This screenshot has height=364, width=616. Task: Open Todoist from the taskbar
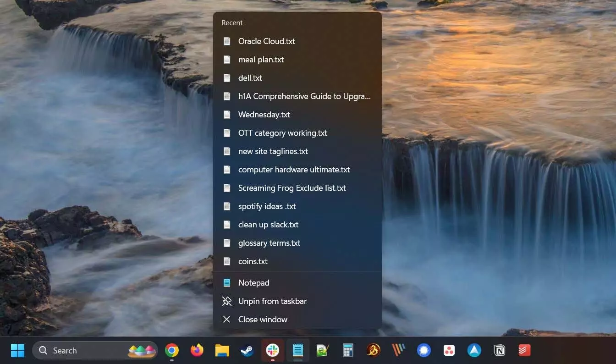click(x=524, y=351)
